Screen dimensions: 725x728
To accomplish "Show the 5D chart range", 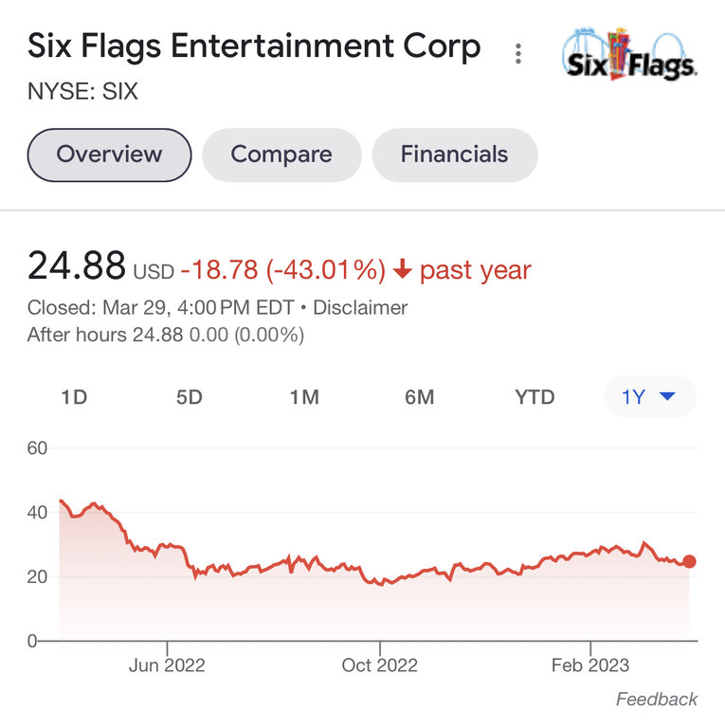I will click(190, 397).
